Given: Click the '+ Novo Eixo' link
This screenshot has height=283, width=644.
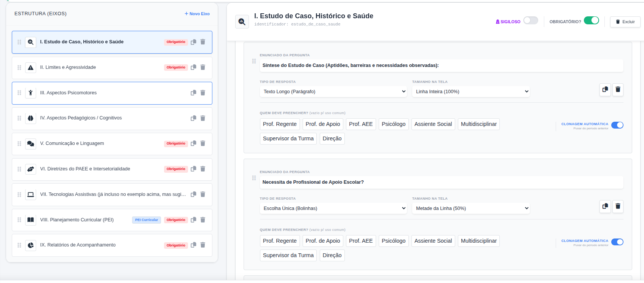Looking at the screenshot, I should (197, 14).
